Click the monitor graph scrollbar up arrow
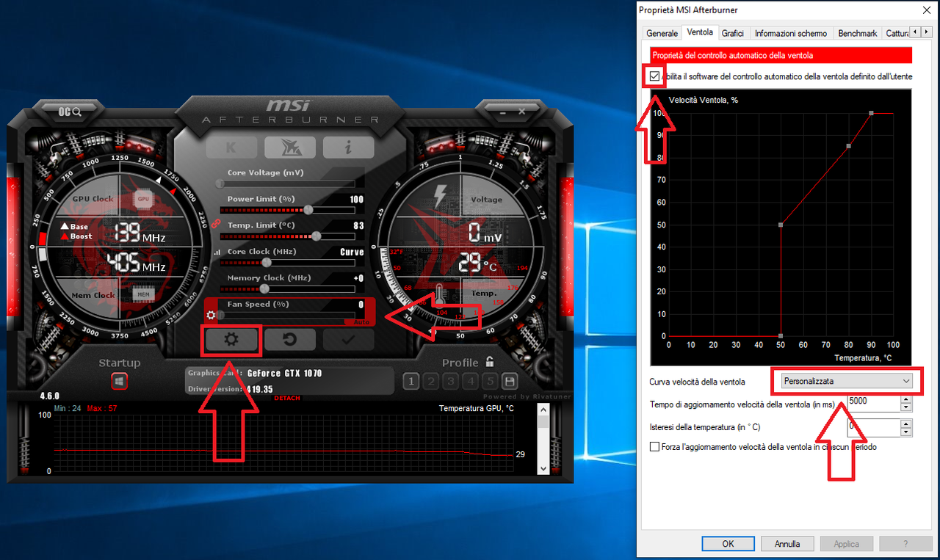 pos(543,410)
